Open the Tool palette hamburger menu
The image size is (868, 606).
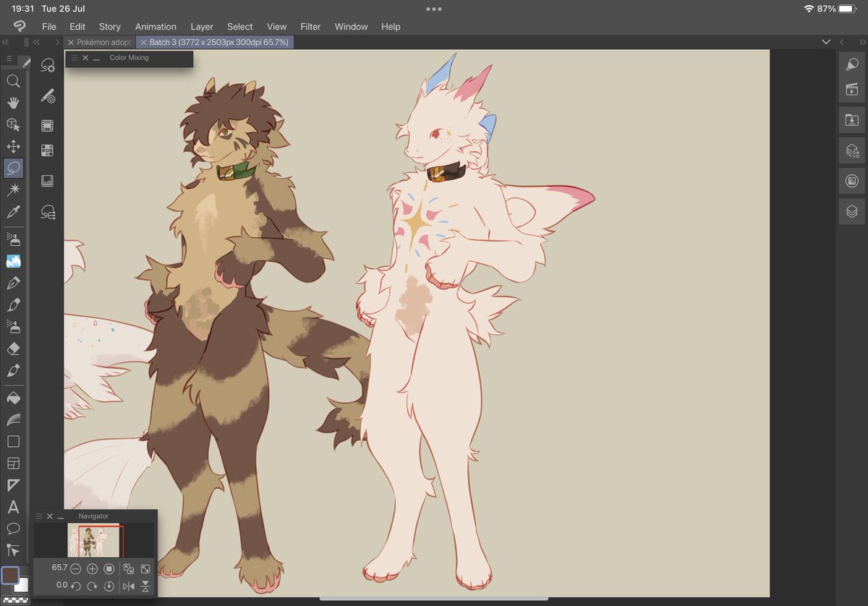pyautogui.click(x=9, y=59)
